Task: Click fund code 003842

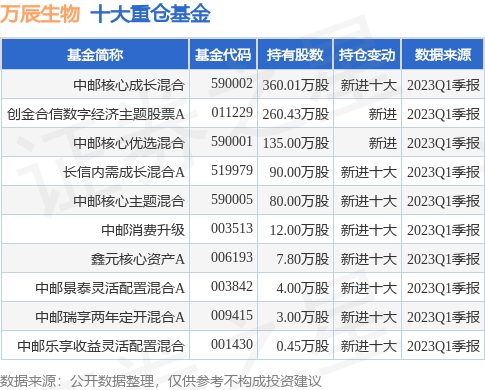Action: coord(232,286)
